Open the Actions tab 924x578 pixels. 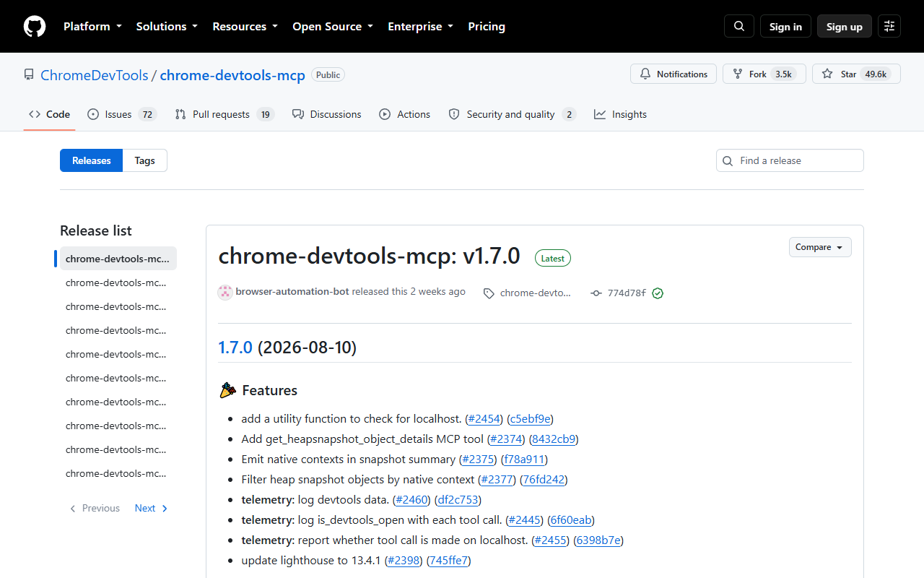tap(405, 114)
